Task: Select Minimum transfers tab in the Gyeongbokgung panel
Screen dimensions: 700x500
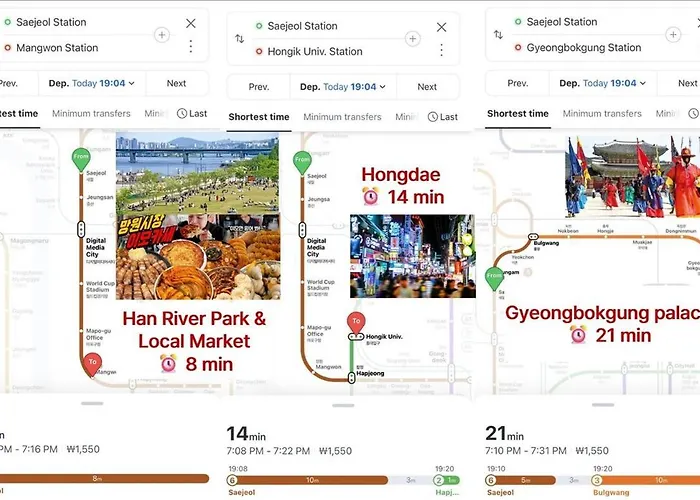Action: [602, 113]
